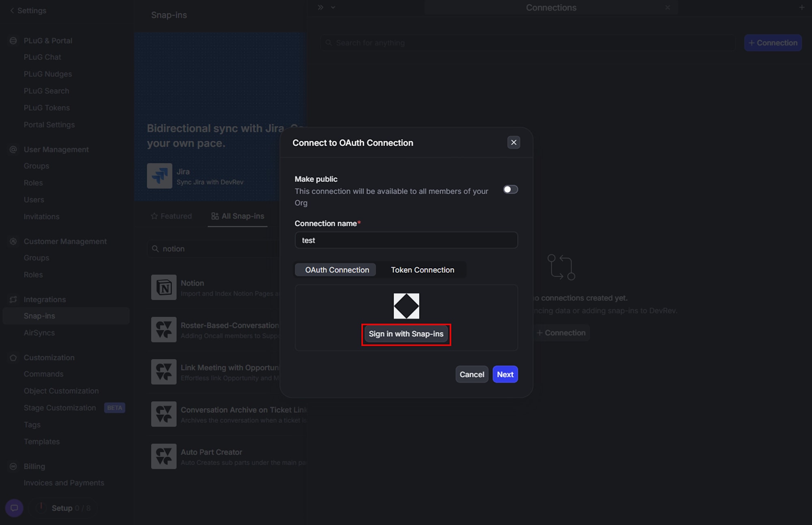Screen dimensions: 812x525
Task: Go back using Settings chevron
Action: tap(12, 11)
